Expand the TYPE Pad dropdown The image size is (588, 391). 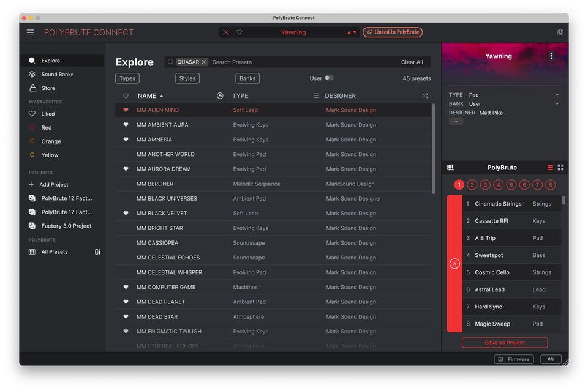[x=557, y=95]
